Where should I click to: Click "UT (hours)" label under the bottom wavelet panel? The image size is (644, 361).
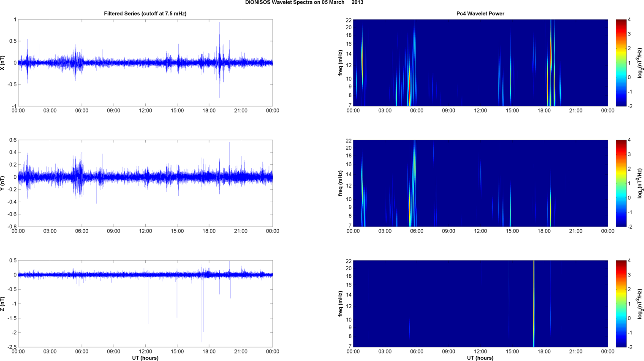[x=480, y=358]
